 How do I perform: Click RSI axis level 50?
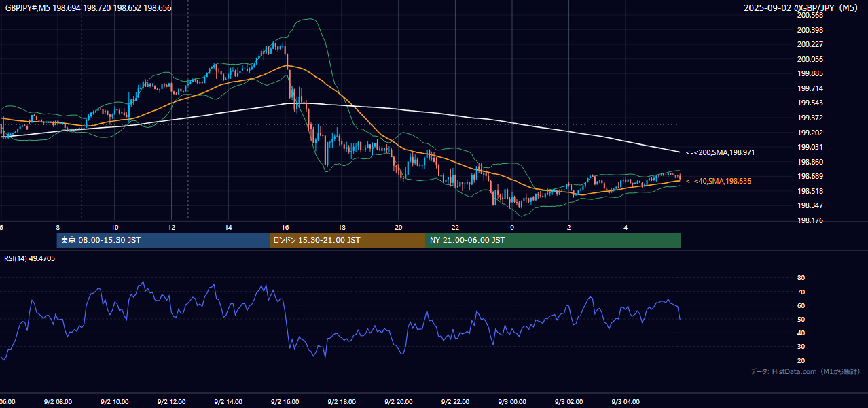[x=801, y=319]
